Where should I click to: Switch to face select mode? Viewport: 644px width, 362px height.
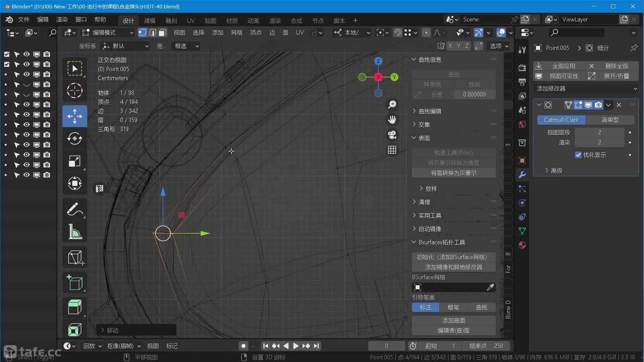[x=162, y=33]
